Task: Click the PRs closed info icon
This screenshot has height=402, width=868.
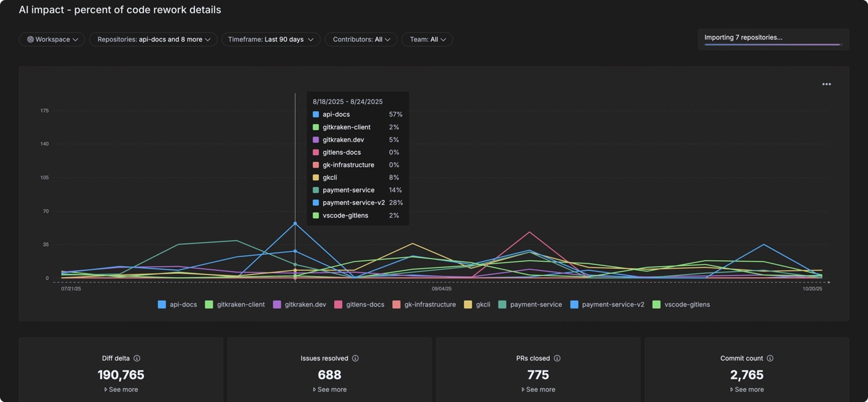Action: pyautogui.click(x=557, y=358)
